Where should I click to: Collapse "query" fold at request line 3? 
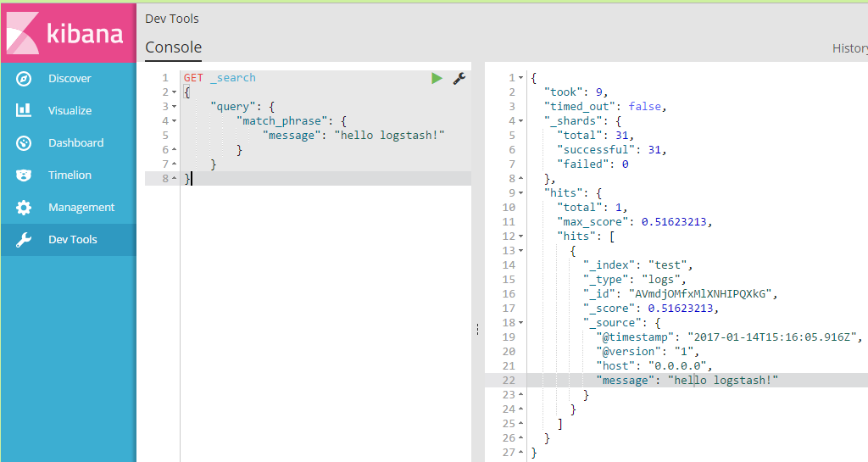174,107
